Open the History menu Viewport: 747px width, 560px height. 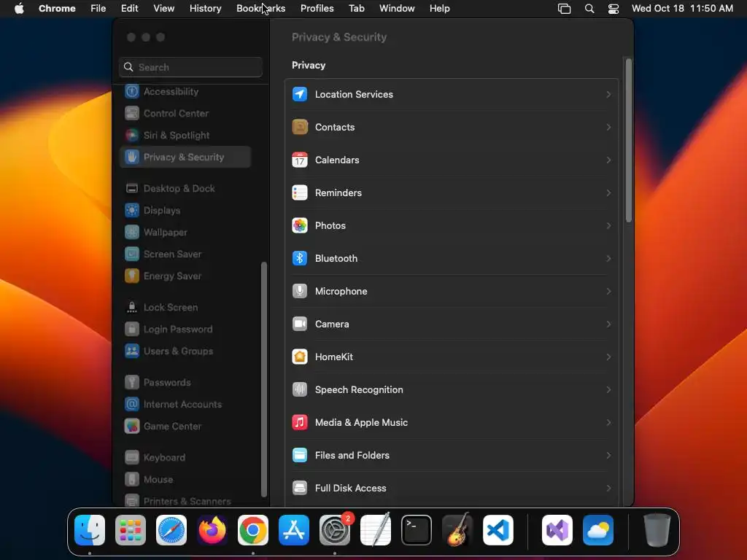pyautogui.click(x=205, y=8)
